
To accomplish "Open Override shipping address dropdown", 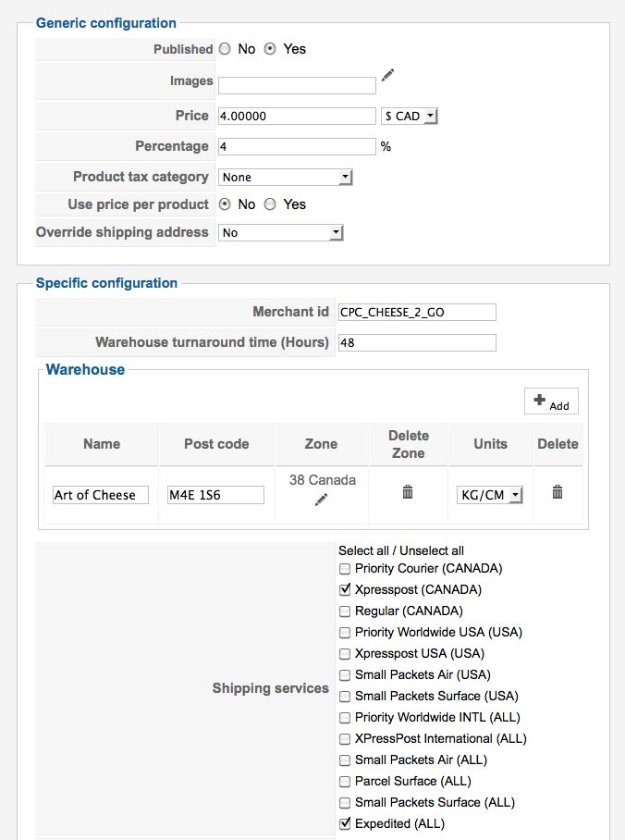I will [280, 232].
